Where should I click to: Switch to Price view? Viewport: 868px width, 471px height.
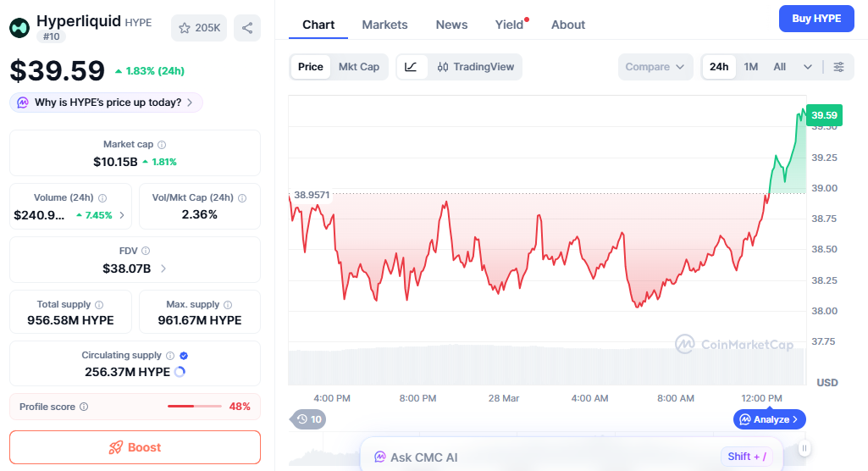(x=311, y=67)
